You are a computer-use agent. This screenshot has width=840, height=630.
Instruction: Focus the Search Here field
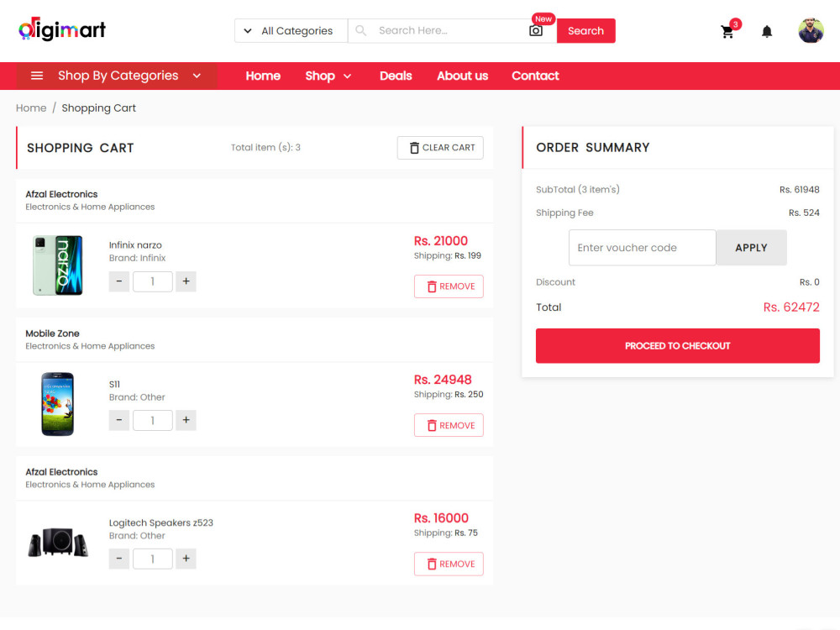coord(450,30)
